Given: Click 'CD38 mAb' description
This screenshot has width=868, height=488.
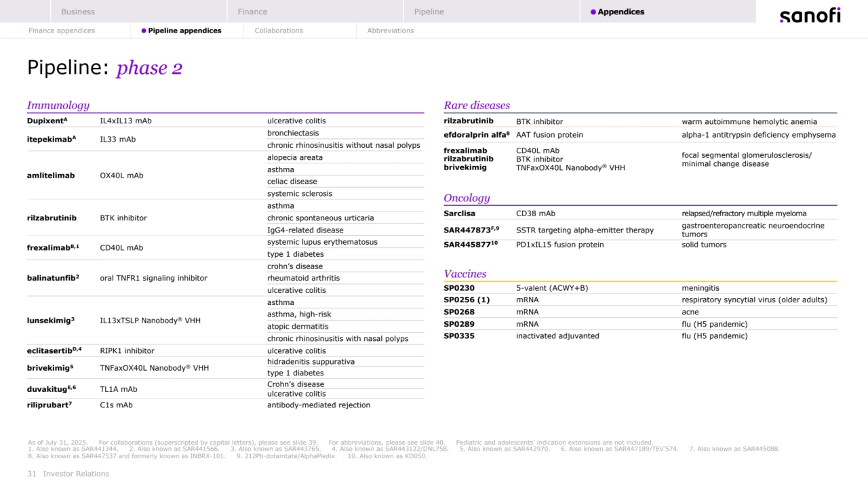Looking at the screenshot, I should (x=536, y=213).
